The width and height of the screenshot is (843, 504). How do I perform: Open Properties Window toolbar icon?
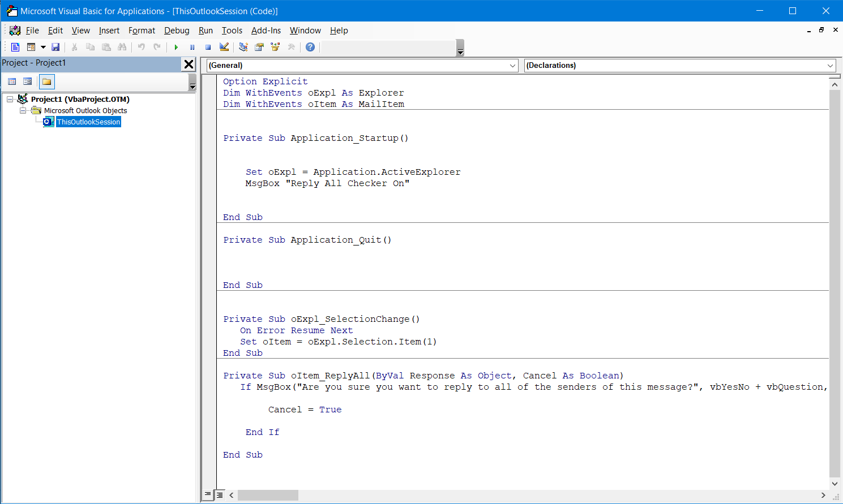(259, 47)
